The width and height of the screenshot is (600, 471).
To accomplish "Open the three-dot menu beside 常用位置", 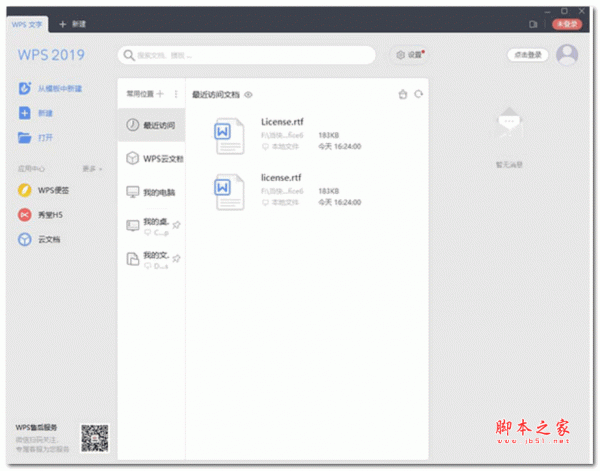I will tap(176, 94).
